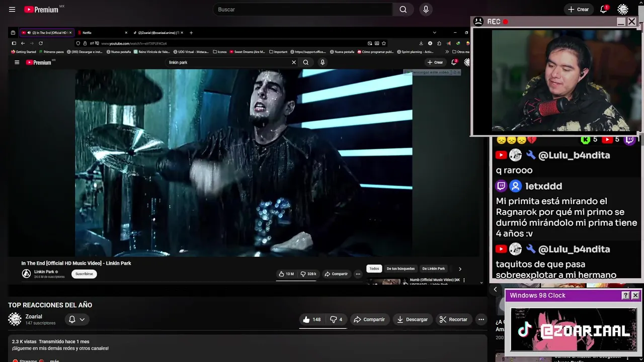
Task: Go back in the streamed browser
Action: coord(23,43)
